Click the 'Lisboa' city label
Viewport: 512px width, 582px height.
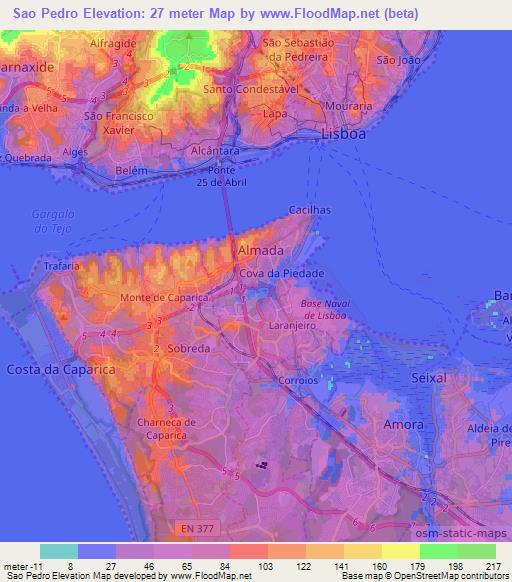coord(343,134)
